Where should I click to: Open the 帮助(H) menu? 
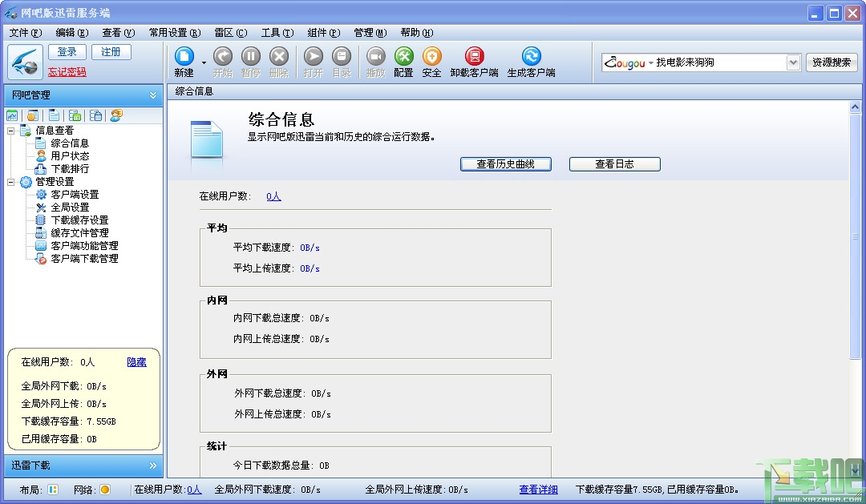tap(417, 33)
